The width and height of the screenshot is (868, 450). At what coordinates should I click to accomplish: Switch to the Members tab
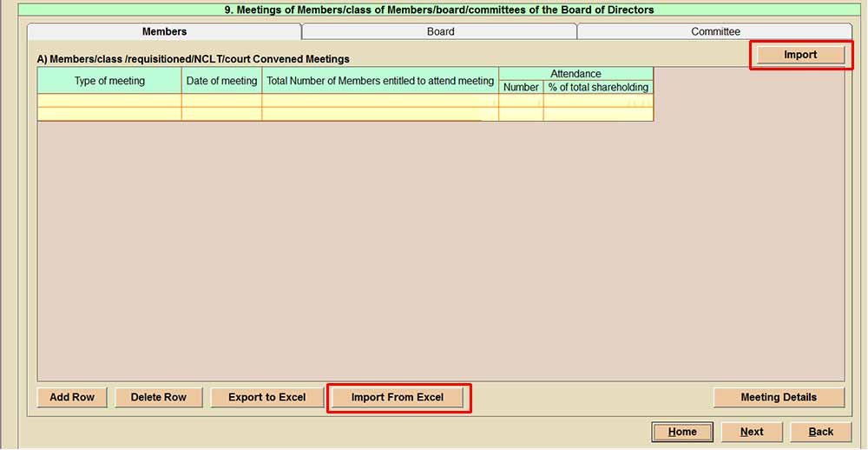[164, 31]
